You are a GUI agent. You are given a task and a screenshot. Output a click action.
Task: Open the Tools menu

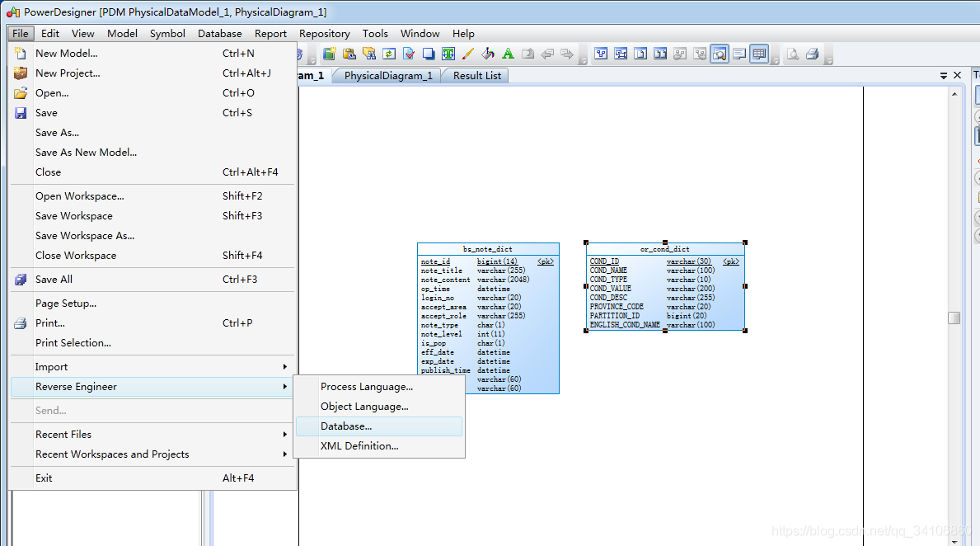tap(375, 34)
